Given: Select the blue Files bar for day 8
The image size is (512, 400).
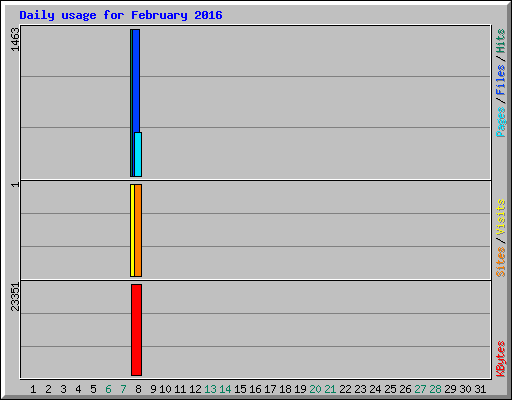Looking at the screenshot, I should (136, 81).
